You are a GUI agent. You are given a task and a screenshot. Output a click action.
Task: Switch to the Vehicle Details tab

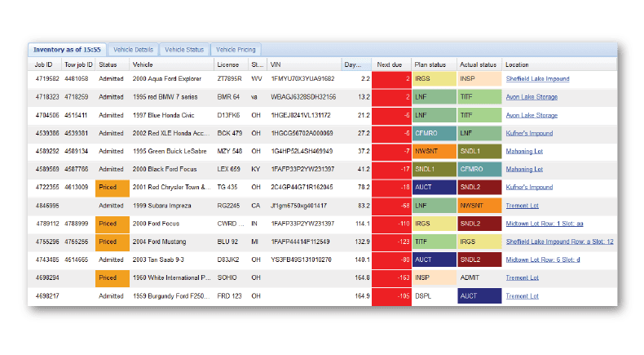(x=133, y=50)
